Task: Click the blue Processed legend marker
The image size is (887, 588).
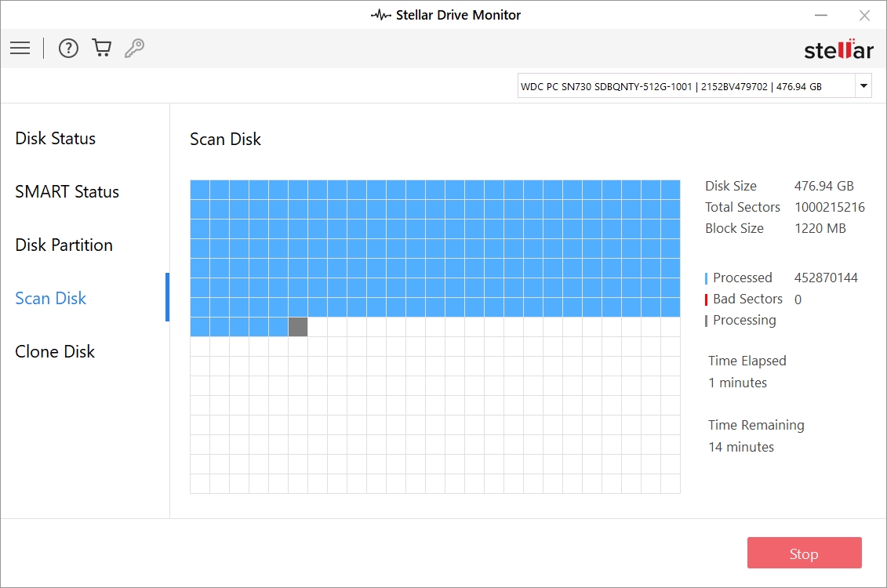Action: [707, 278]
